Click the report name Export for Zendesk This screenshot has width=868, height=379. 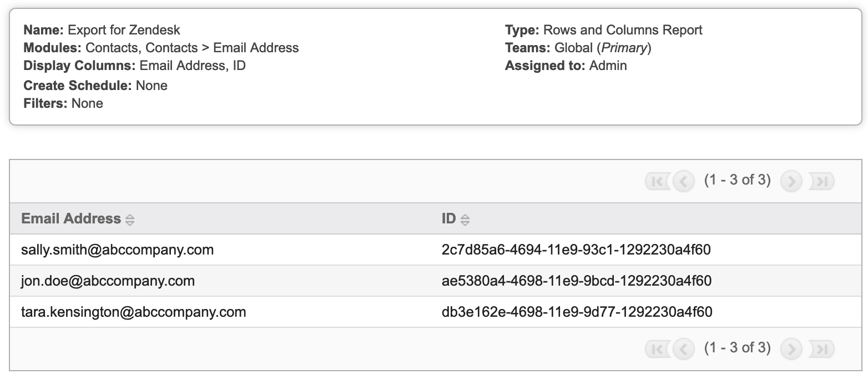point(124,30)
